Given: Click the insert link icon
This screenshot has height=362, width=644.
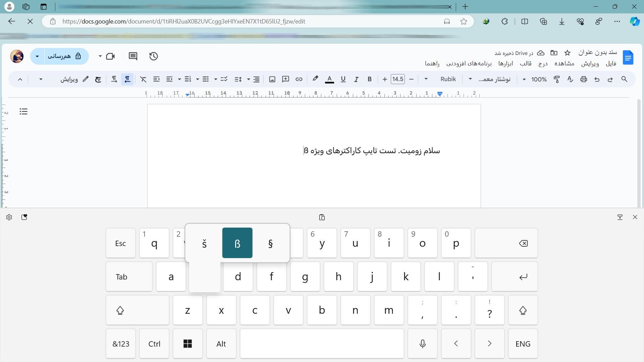Looking at the screenshot, I should click(x=299, y=79).
